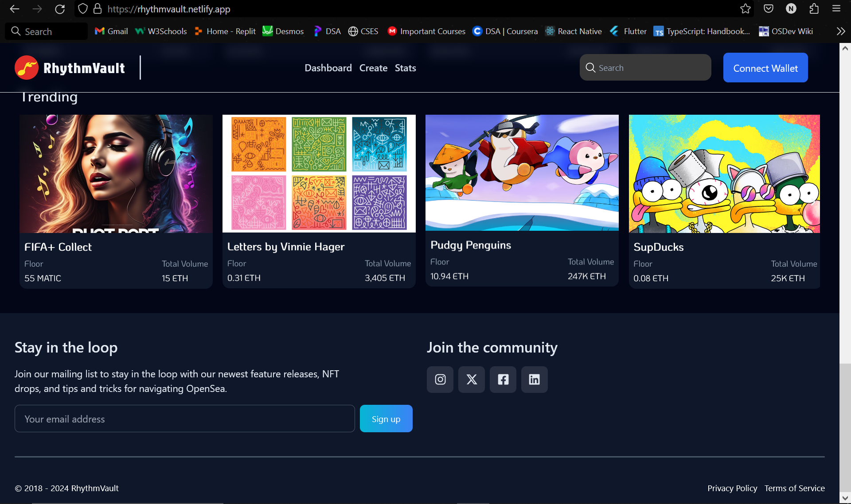
Task: Open the Privacy Policy link
Action: (x=732, y=488)
